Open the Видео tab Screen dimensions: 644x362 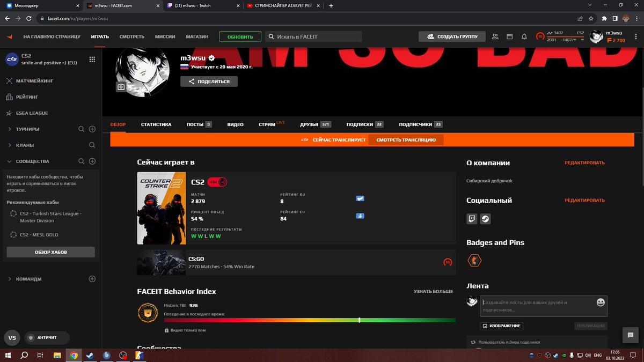tap(235, 124)
